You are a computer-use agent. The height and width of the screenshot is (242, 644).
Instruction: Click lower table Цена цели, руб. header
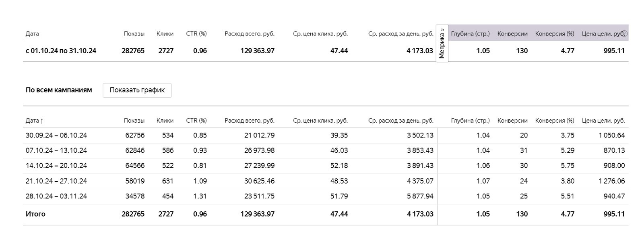click(x=603, y=121)
